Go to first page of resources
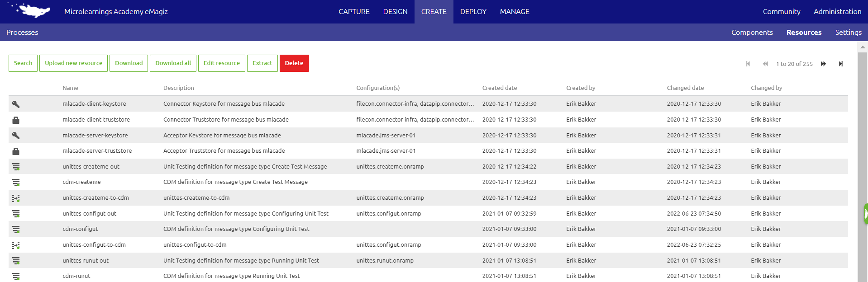 pos(748,64)
